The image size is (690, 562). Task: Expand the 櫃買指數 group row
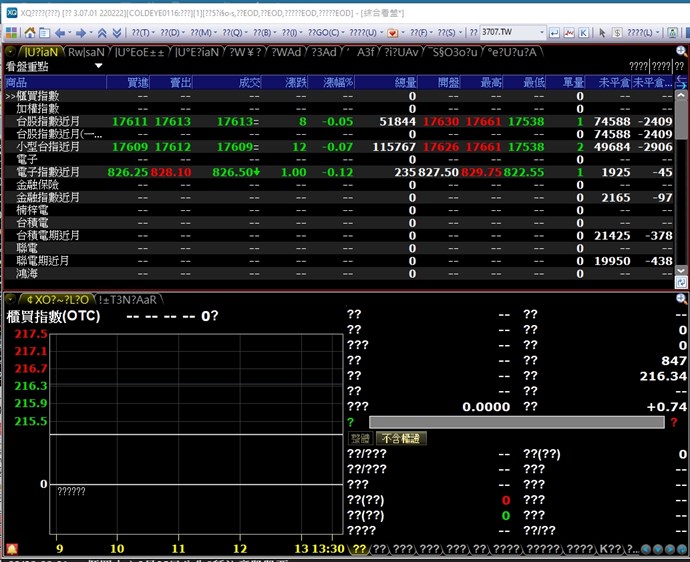pos(10,96)
